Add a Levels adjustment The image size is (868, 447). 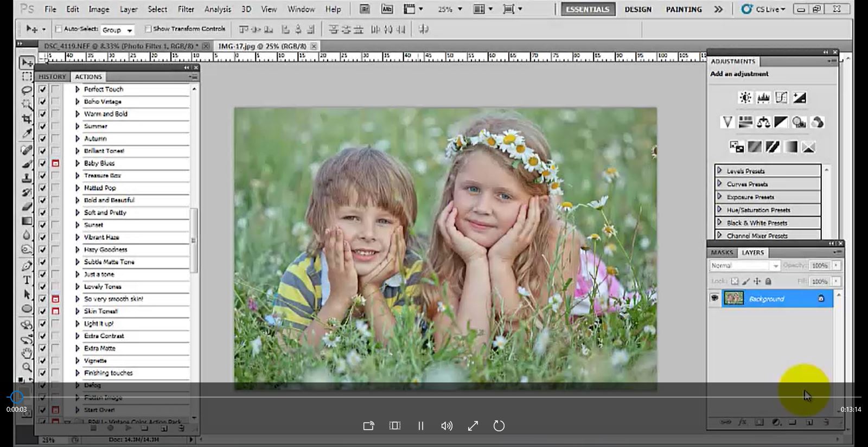tap(763, 98)
